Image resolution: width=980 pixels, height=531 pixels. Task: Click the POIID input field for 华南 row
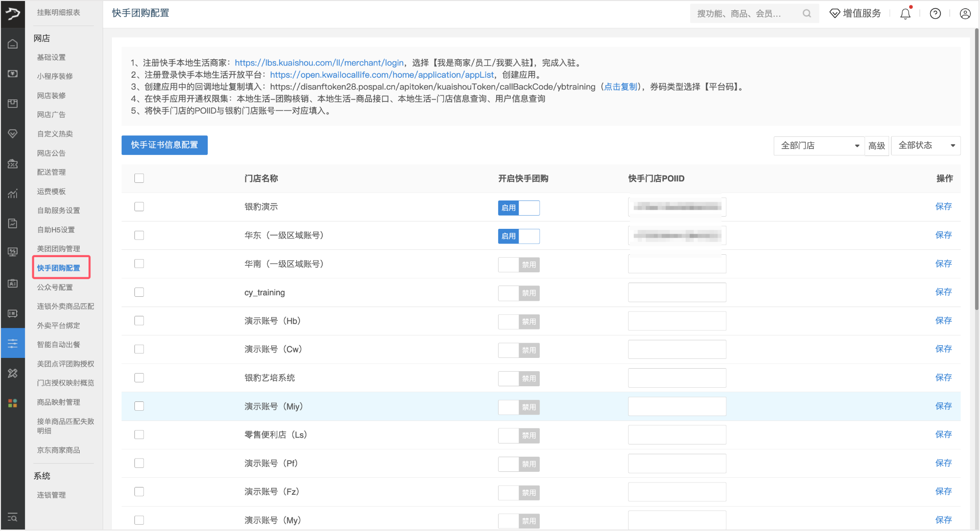point(677,264)
